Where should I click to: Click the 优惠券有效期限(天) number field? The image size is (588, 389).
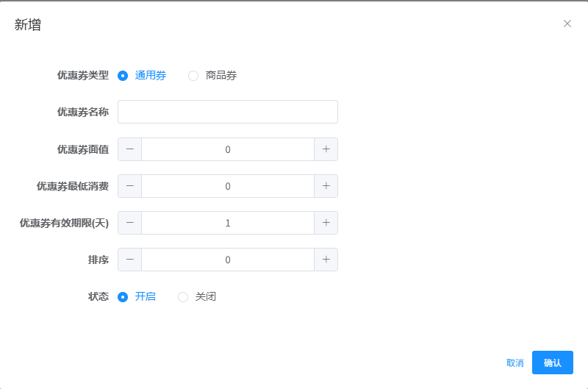[228, 223]
